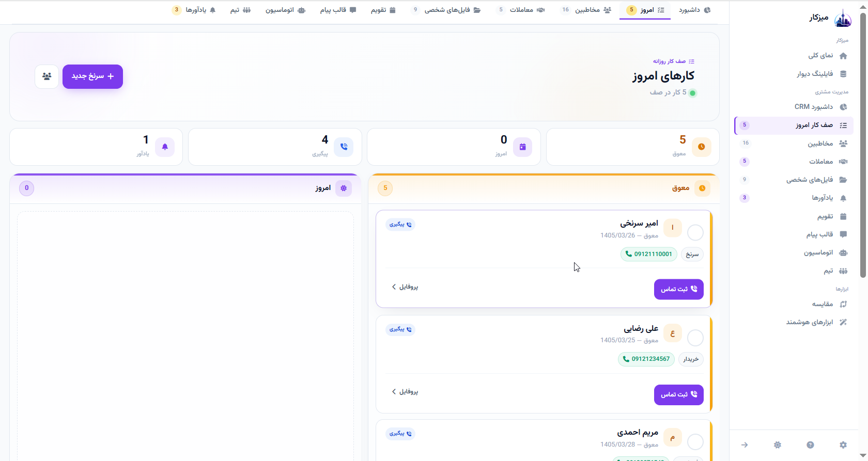Switch to the اتوماسیون top tab
The width and height of the screenshot is (868, 461).
click(286, 10)
